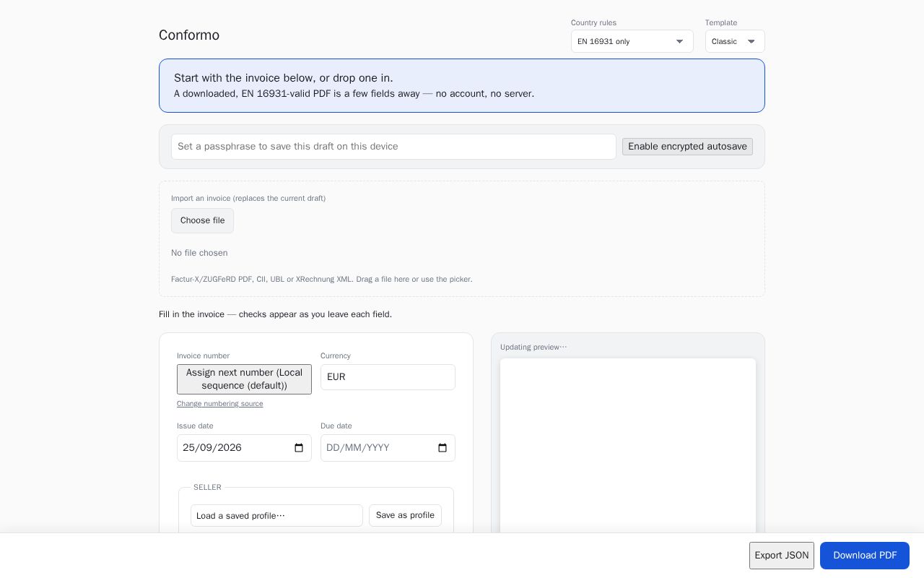Screen dimensions: 924x578
Task: Open the Country rules dropdown
Action: [632, 41]
